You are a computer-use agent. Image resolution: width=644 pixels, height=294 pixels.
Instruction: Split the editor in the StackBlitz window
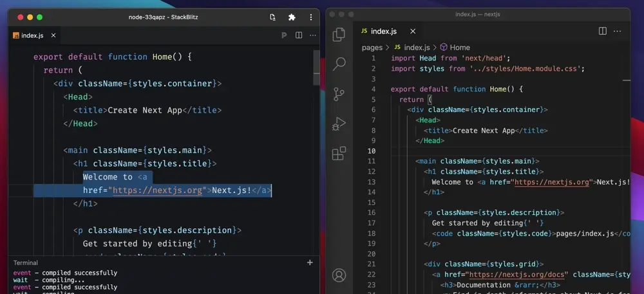click(x=299, y=35)
